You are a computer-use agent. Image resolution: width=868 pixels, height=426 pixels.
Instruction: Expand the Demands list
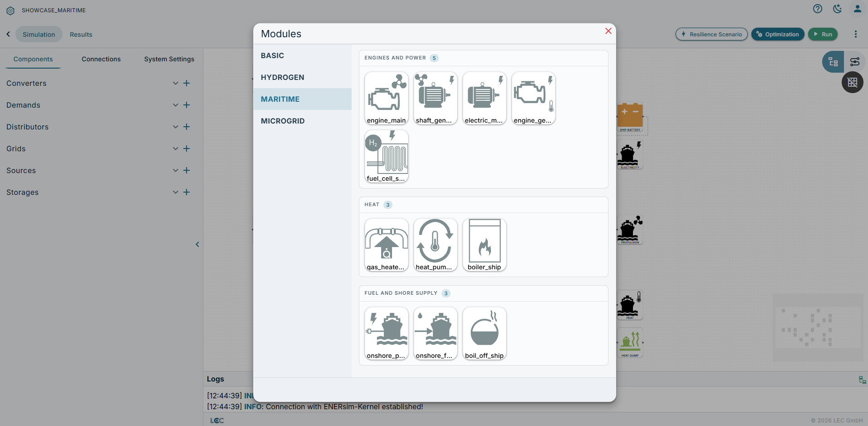pos(176,105)
